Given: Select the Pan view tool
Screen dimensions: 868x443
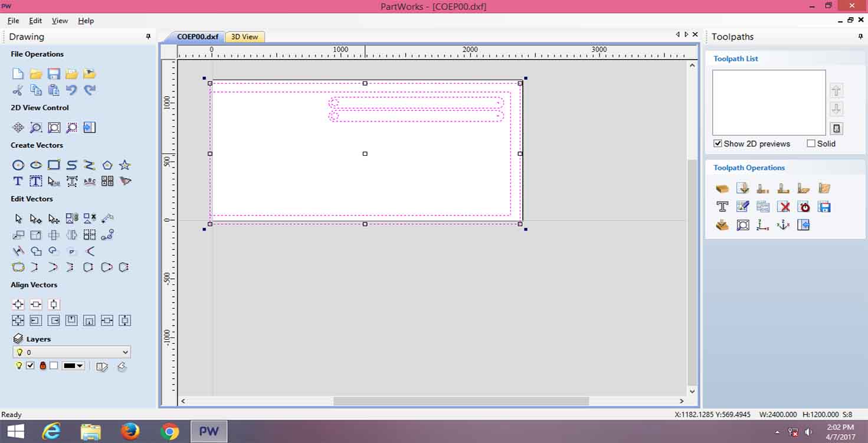Looking at the screenshot, I should (x=18, y=127).
